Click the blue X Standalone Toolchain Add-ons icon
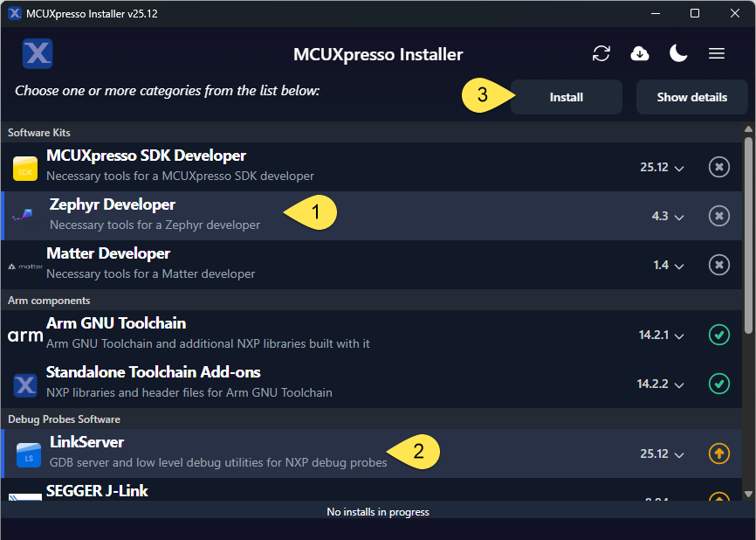This screenshot has height=540, width=756. (x=24, y=383)
